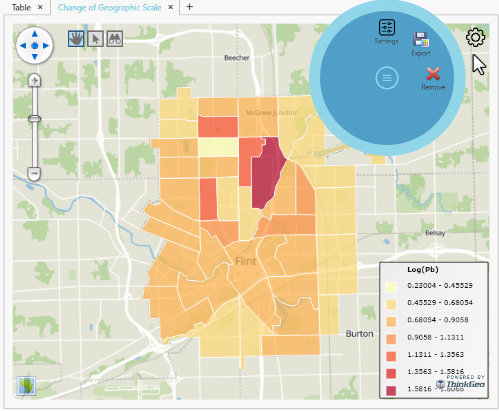Image resolution: width=499 pixels, height=411 pixels.
Task: Switch to the Table tab
Action: (x=21, y=7)
